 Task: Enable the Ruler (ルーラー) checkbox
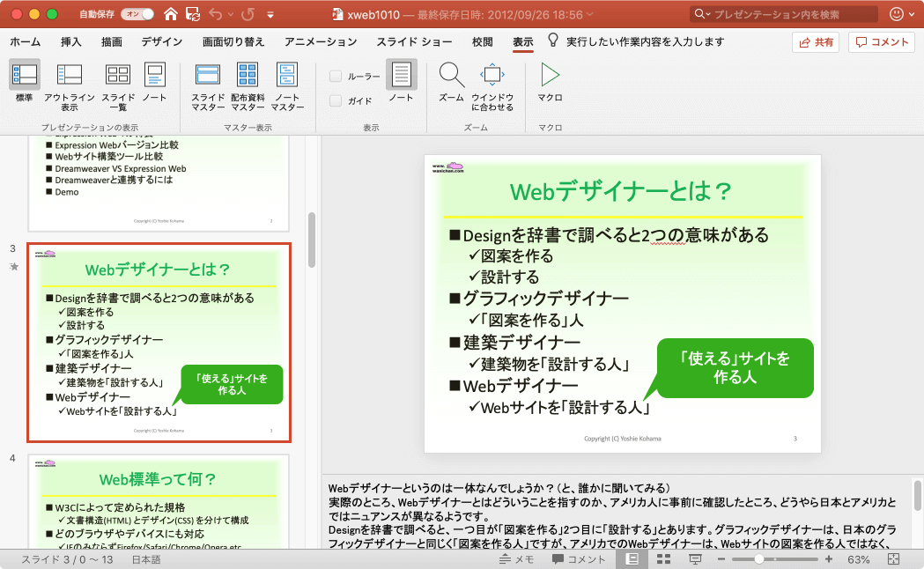[336, 76]
